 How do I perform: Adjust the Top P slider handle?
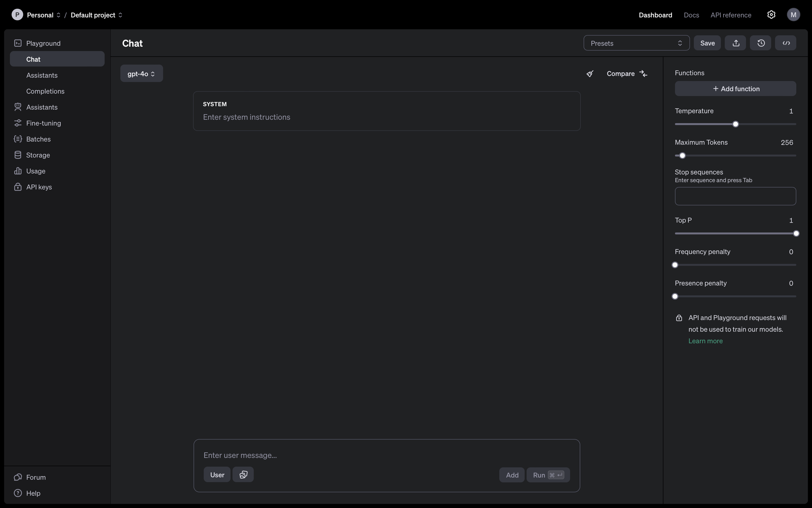pos(796,233)
